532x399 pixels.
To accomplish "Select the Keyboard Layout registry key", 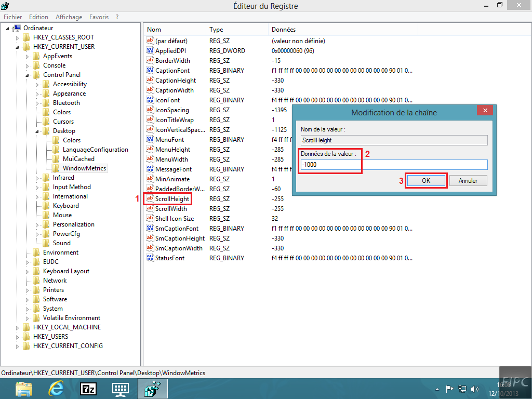I will tap(66, 271).
